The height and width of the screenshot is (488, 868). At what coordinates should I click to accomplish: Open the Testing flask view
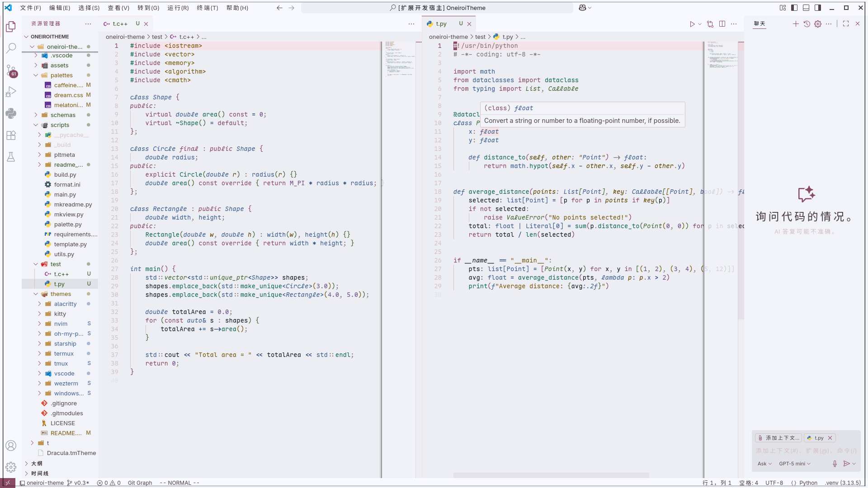pos(11,157)
